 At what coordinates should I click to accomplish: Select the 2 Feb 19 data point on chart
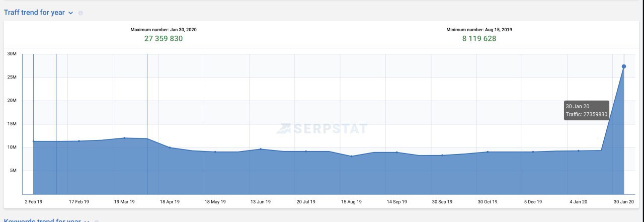[x=33, y=141]
